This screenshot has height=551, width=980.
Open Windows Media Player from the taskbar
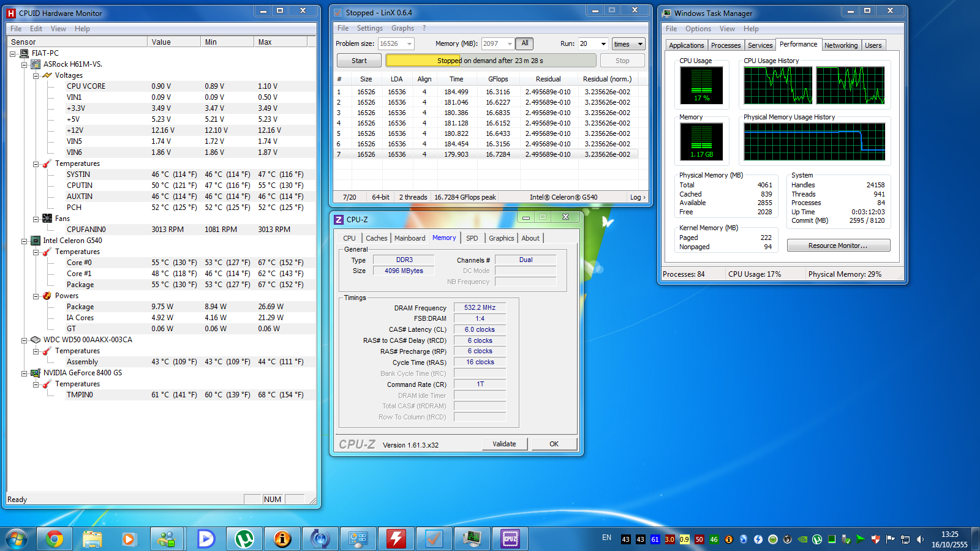pyautogui.click(x=129, y=539)
